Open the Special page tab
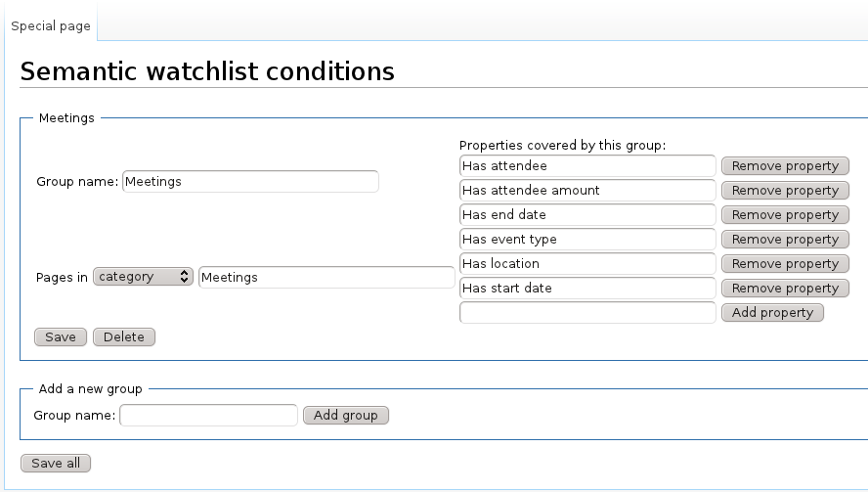The width and height of the screenshot is (868, 492). (51, 25)
